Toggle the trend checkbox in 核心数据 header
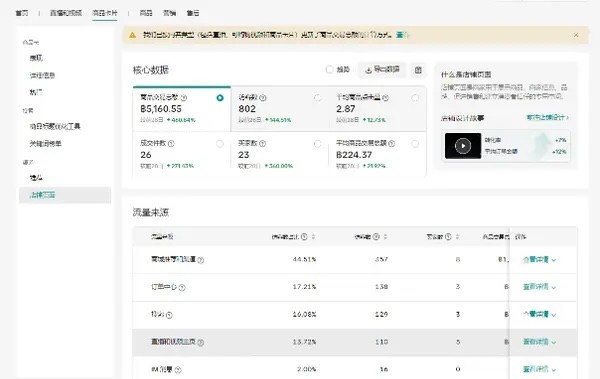The image size is (600, 379). (329, 70)
